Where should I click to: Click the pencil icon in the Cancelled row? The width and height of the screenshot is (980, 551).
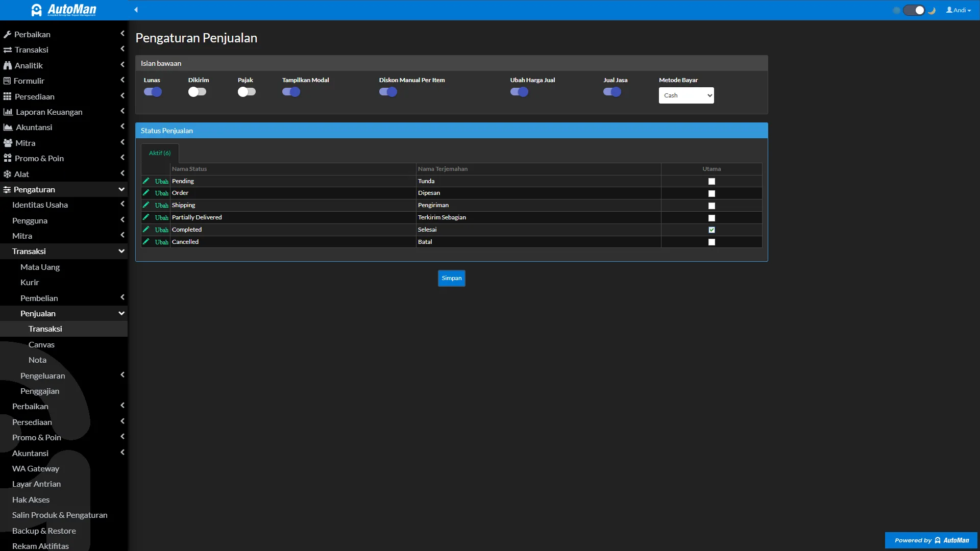[x=146, y=242]
